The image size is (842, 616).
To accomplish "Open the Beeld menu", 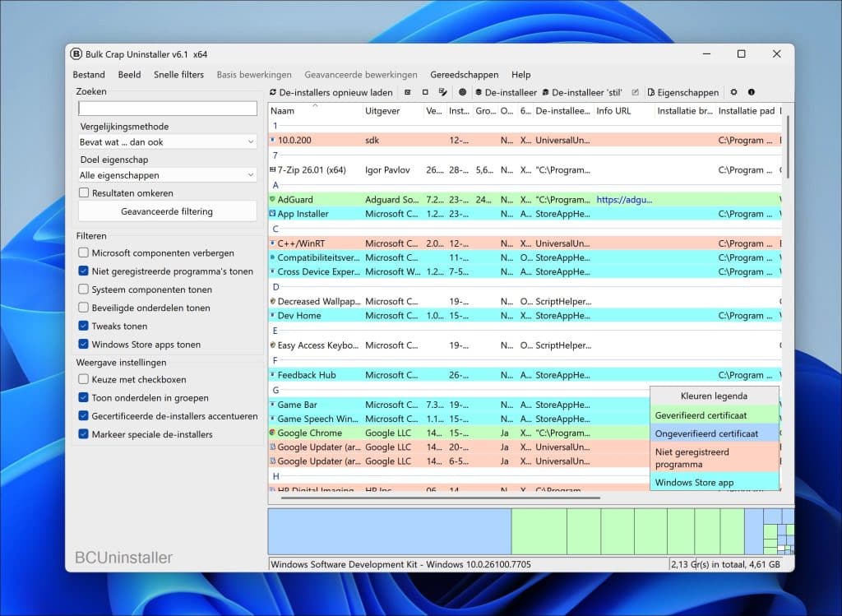I will click(x=129, y=75).
